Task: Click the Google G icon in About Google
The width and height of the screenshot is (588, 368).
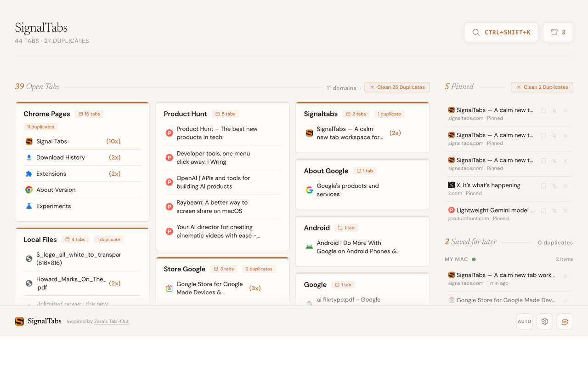Action: point(309,190)
